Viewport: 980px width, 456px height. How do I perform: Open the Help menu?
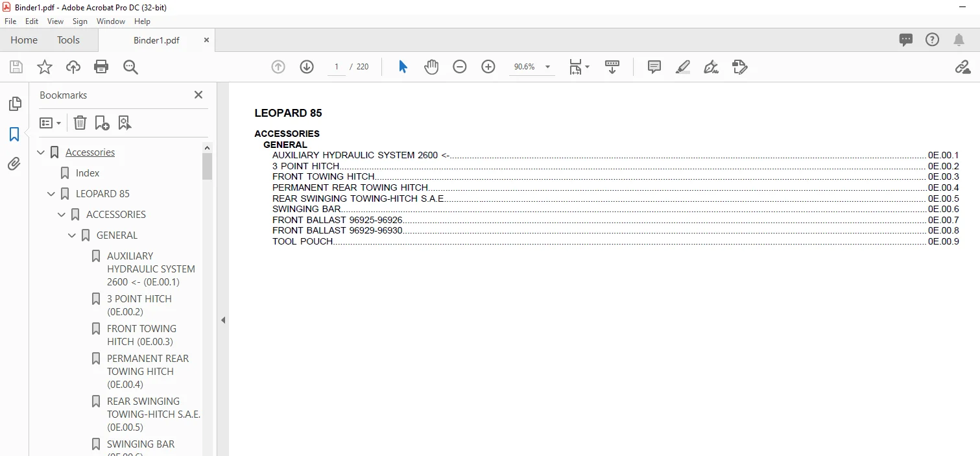click(x=142, y=21)
